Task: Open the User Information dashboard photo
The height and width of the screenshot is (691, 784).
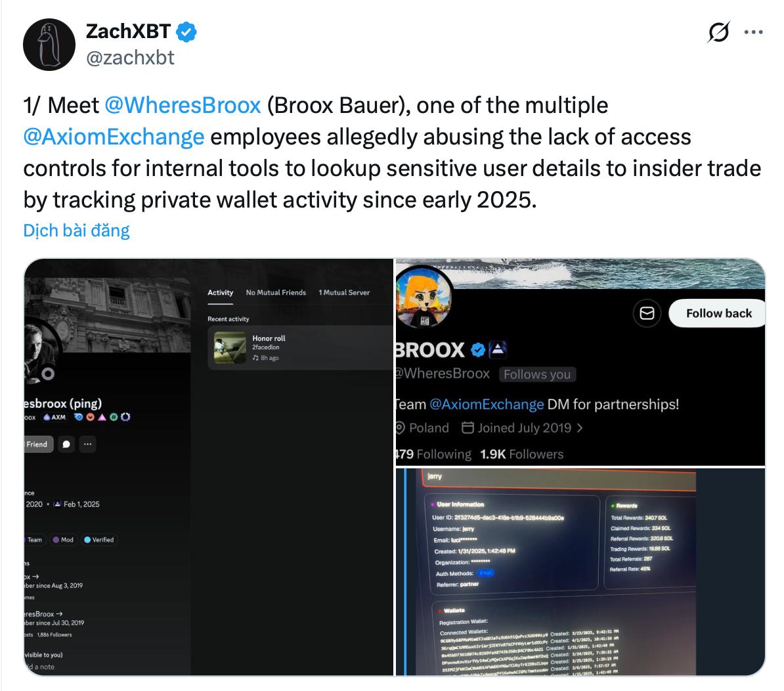Action: point(580,571)
